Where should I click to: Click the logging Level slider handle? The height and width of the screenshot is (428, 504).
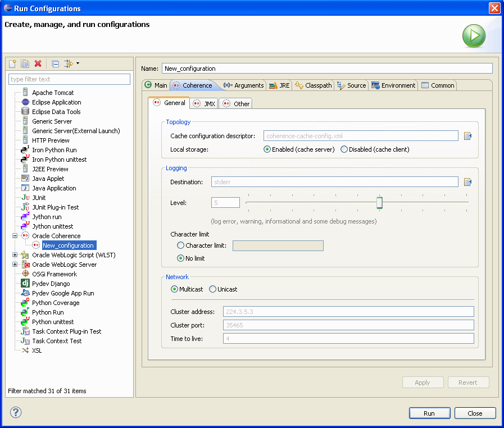tap(379, 203)
